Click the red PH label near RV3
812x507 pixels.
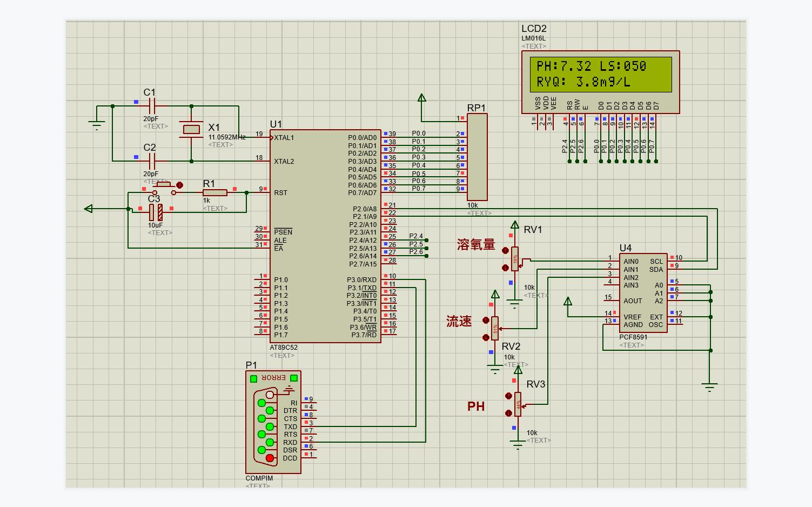(x=476, y=406)
